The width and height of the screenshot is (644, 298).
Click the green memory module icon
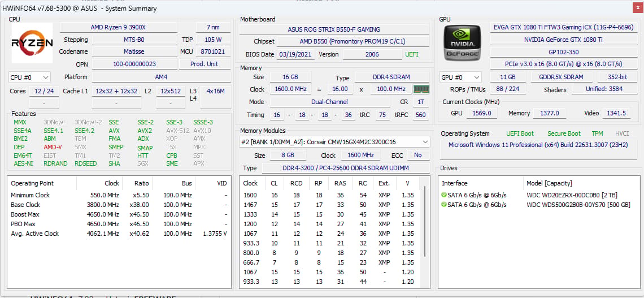pyautogui.click(x=421, y=89)
